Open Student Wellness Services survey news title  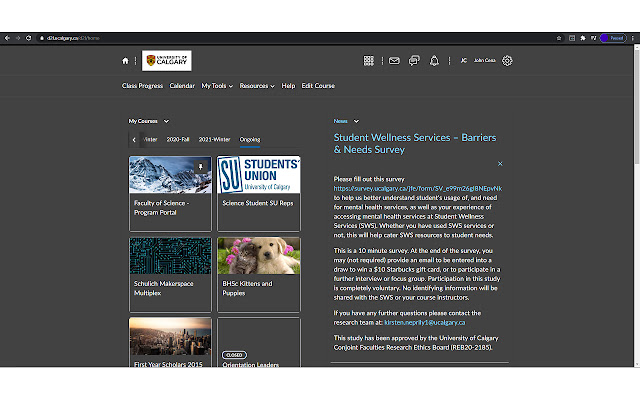[x=415, y=144]
